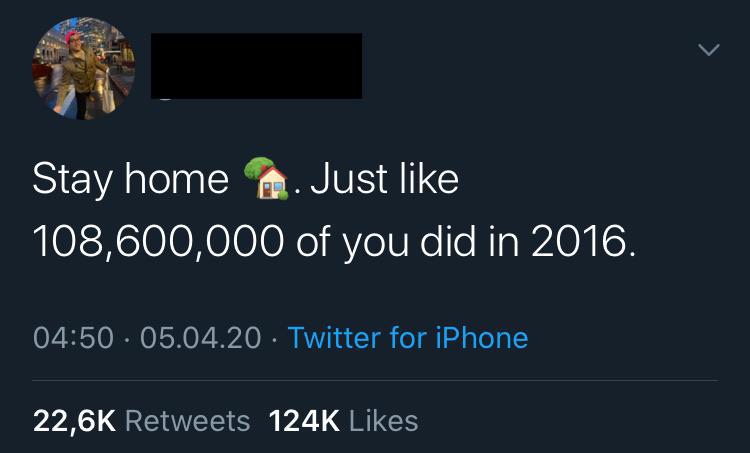View the 124K Likes list
Viewport: 750px width, 453px height.
click(343, 421)
